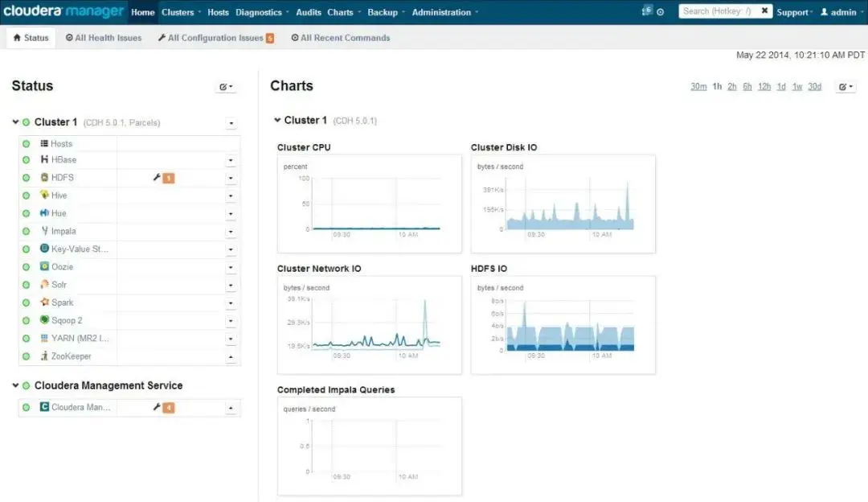Screen dimensions: 868x502
Task: Open the Charts panel edit dropdown
Action: 845,87
